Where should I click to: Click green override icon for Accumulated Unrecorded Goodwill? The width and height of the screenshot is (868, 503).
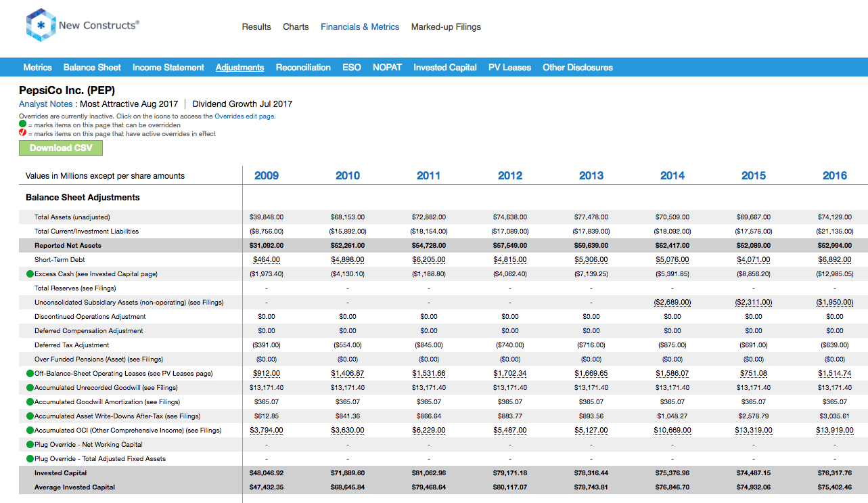[x=30, y=388]
